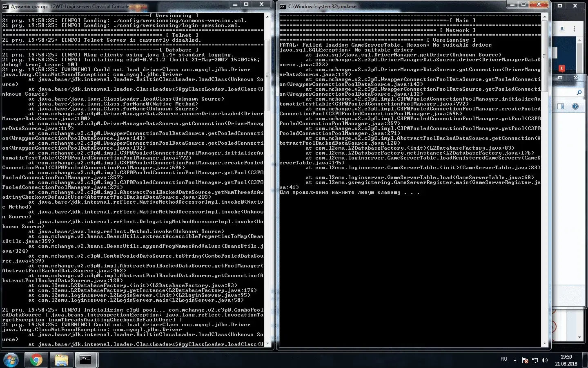
Task: Click the browser page scrollbar down arrow
Action: point(579,337)
